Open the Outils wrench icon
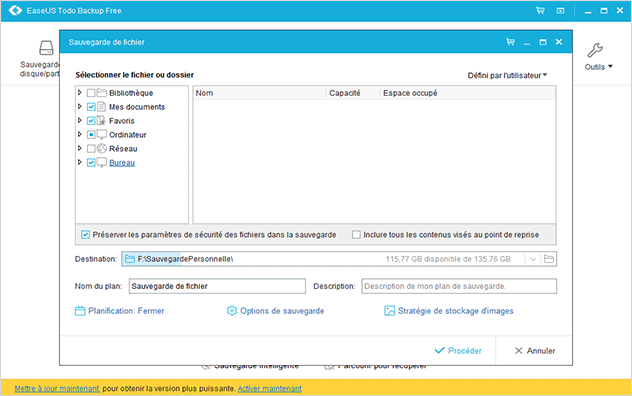The height and width of the screenshot is (396, 632). 595,50
